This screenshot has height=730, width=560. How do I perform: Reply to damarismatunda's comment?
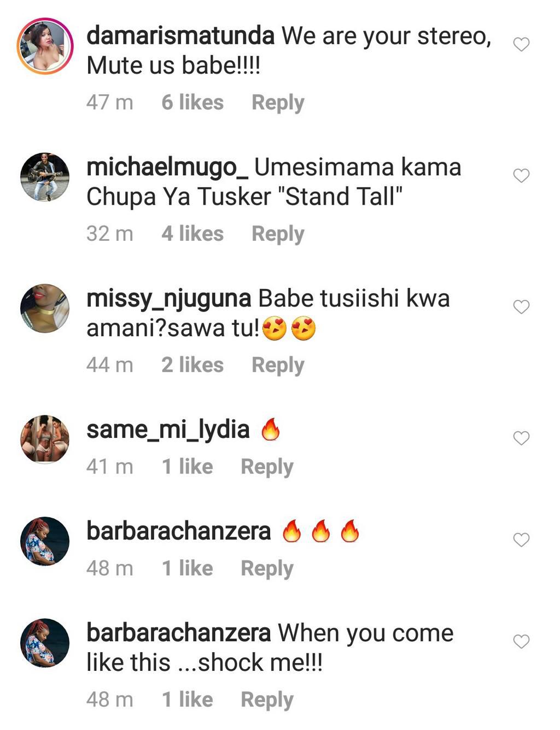point(278,103)
